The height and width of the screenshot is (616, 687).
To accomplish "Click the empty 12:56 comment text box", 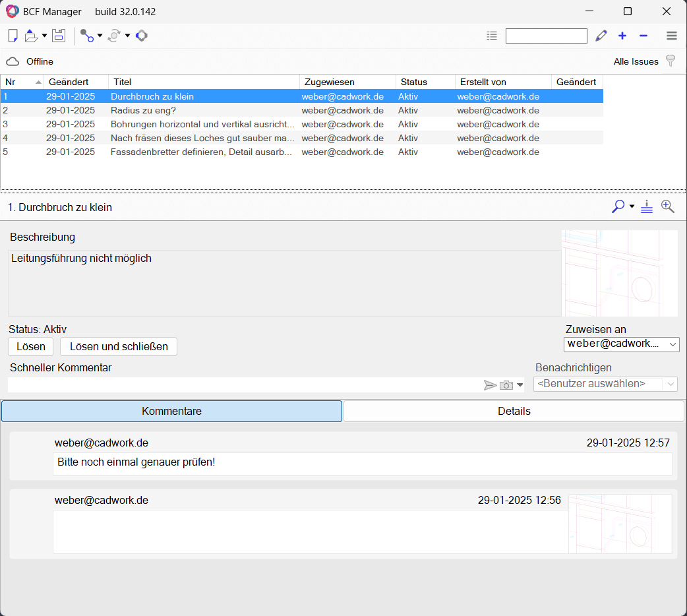I will click(x=311, y=532).
